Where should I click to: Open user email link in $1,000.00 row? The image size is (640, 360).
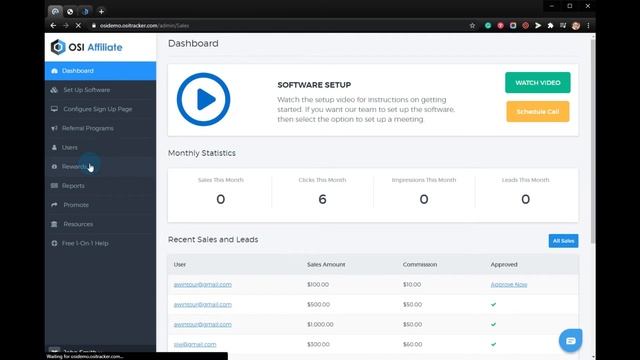203,325
